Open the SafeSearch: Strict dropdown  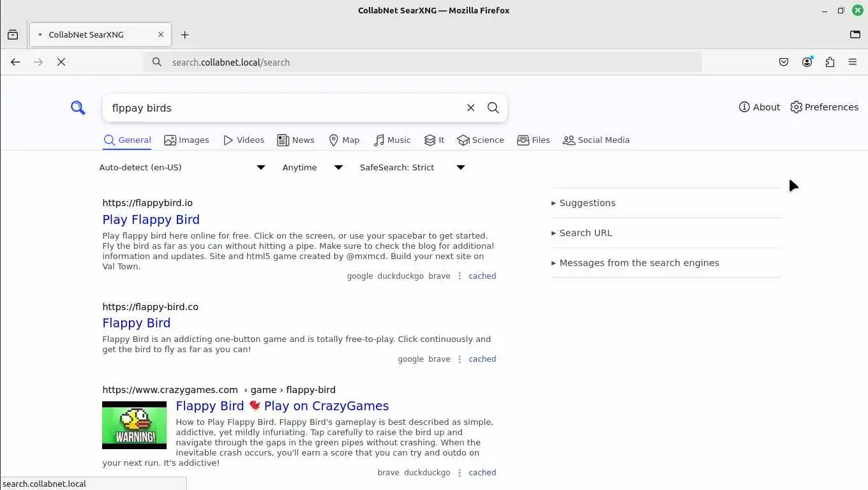click(412, 167)
